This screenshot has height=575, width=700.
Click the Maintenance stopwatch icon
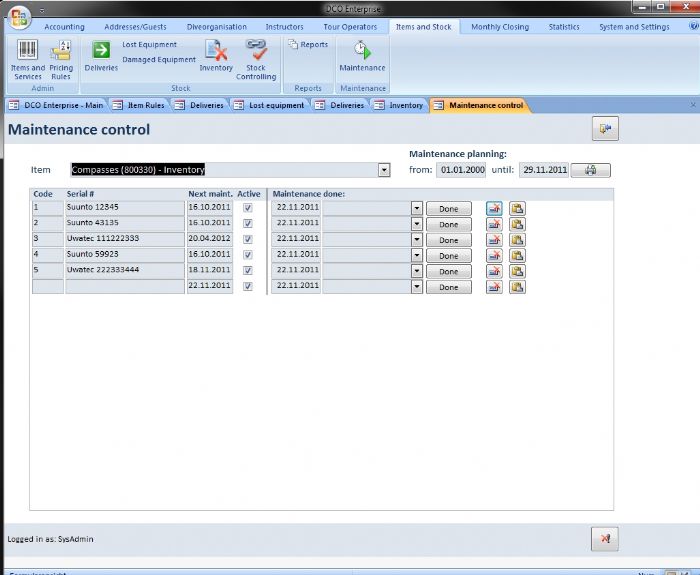pyautogui.click(x=362, y=54)
